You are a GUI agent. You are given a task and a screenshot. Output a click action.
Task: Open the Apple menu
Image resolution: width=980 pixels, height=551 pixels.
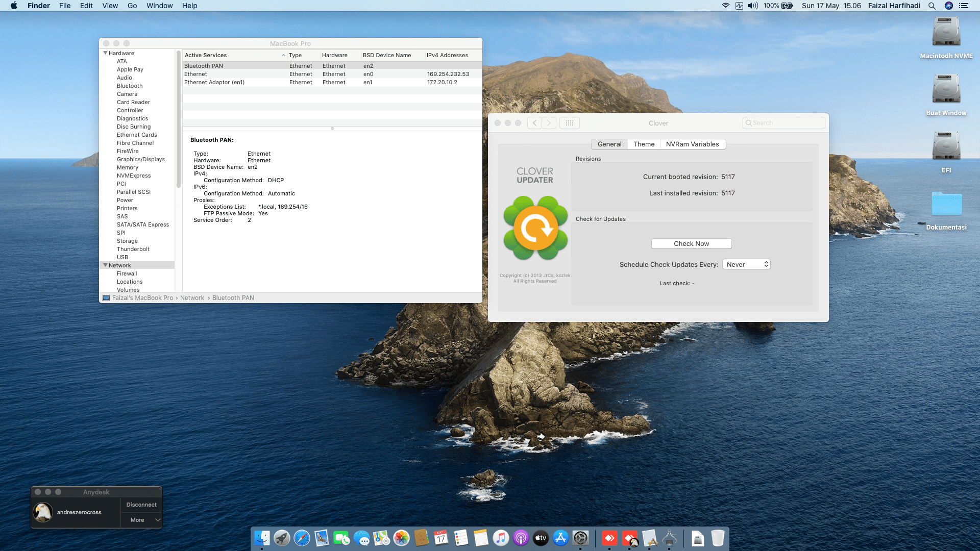(x=14, y=6)
